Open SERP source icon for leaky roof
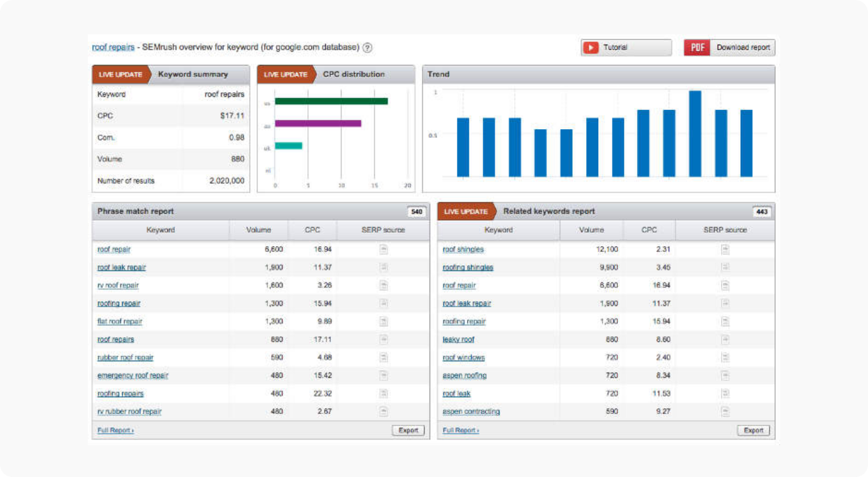This screenshot has height=477, width=868. 725,340
